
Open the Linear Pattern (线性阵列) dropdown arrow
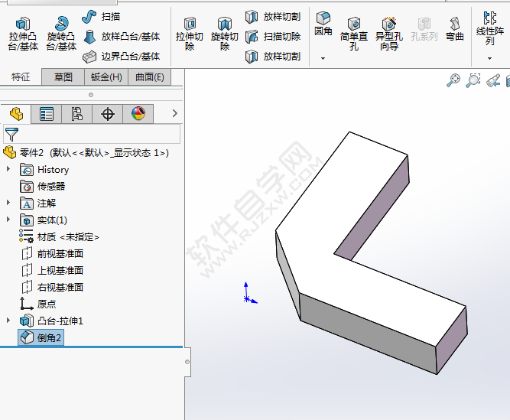pyautogui.click(x=489, y=59)
